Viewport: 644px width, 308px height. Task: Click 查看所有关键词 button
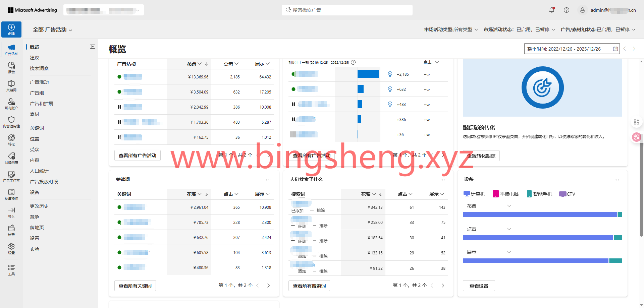click(x=135, y=286)
